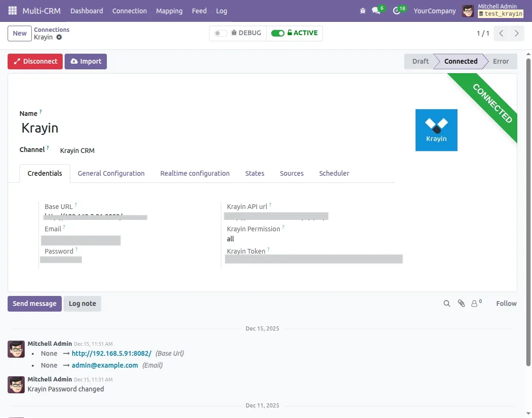Toggle the DEBUG switch
The image size is (532, 418).
tap(220, 33)
